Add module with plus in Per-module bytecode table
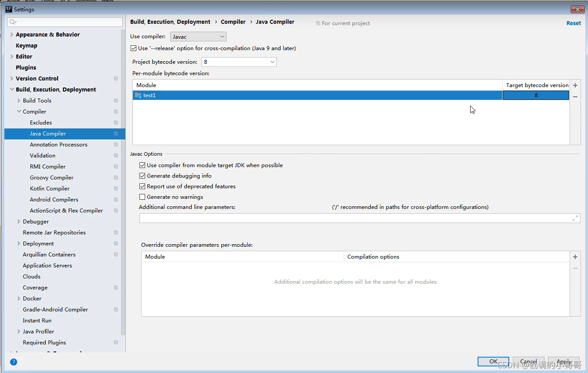This screenshot has width=588, height=373. [x=575, y=85]
